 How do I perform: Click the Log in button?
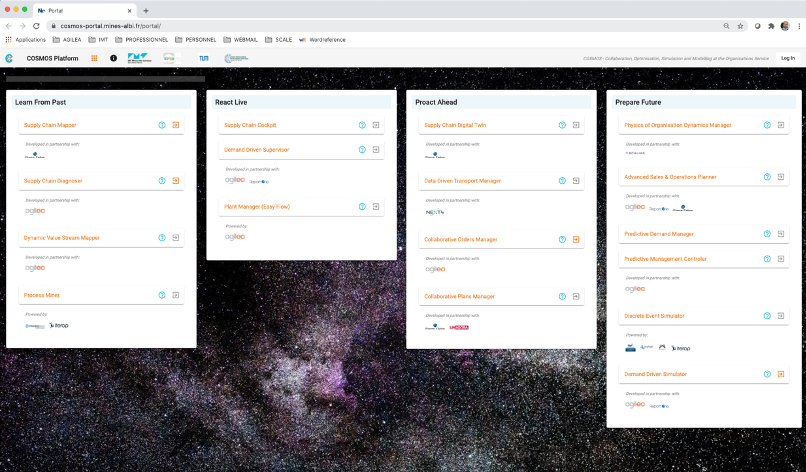pos(787,58)
